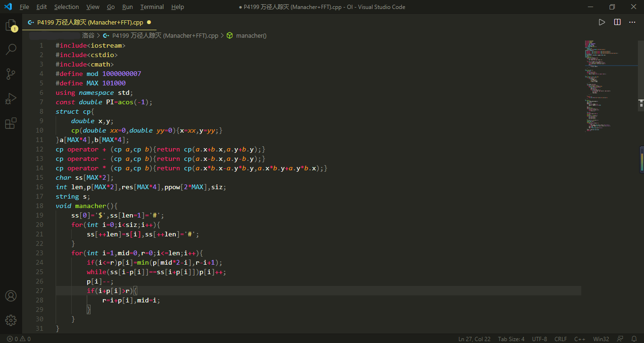Open the Source Control view

(11, 74)
